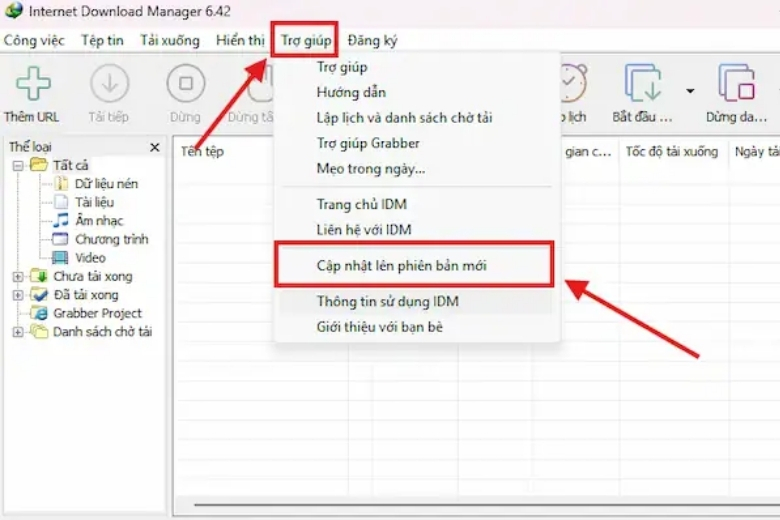Click the Danh sách chờ tải folder icon

coord(38,331)
